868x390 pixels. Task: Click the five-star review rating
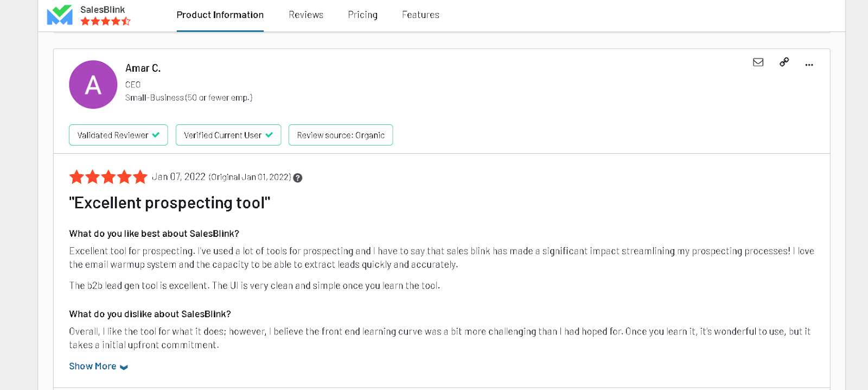click(x=108, y=177)
